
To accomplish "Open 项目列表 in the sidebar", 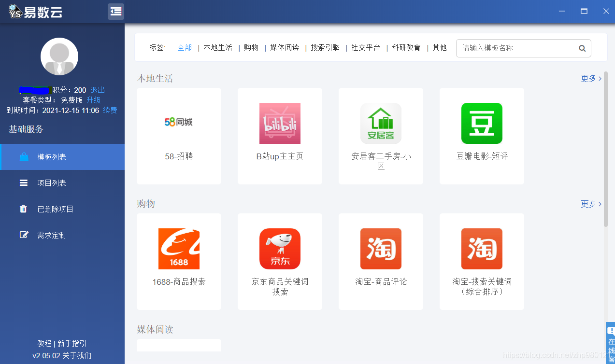I will 62,183.
